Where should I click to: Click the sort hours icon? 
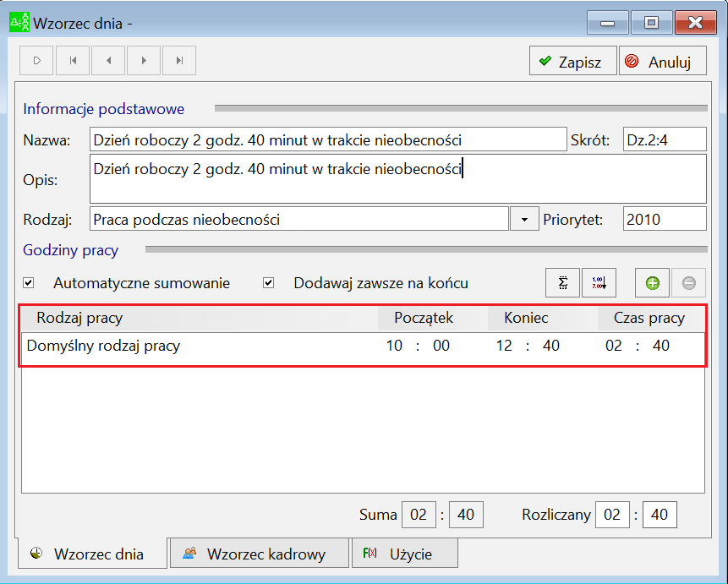[599, 283]
